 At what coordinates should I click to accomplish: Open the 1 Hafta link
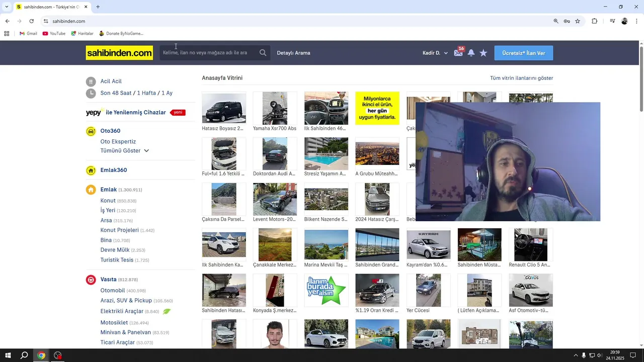(146, 93)
